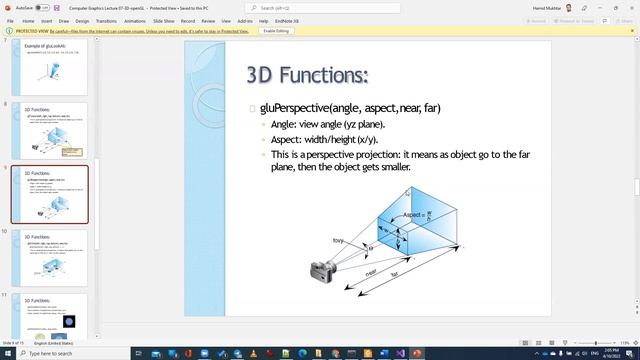Screen dimensions: 640x360
Task: Open the Record ribbon tab
Action: click(188, 21)
